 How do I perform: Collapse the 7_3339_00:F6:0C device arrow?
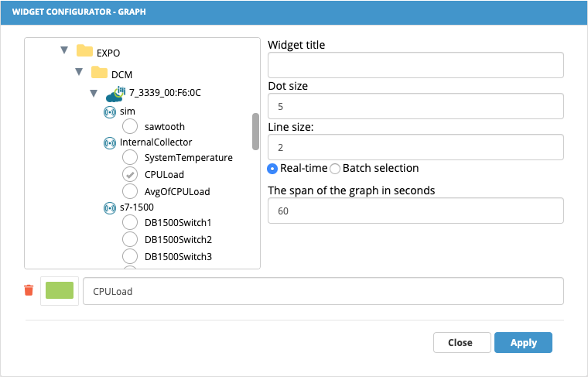(x=94, y=93)
